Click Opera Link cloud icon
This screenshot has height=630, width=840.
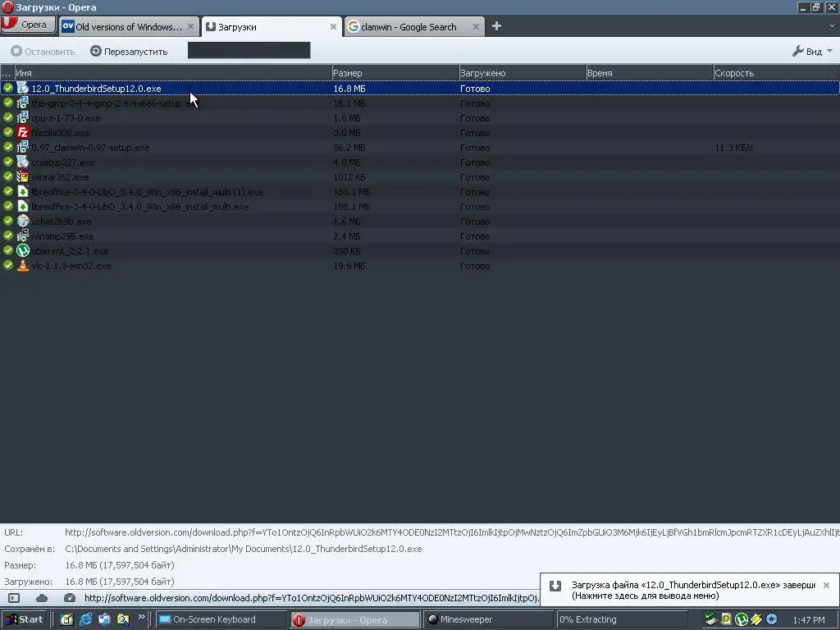pos(42,598)
